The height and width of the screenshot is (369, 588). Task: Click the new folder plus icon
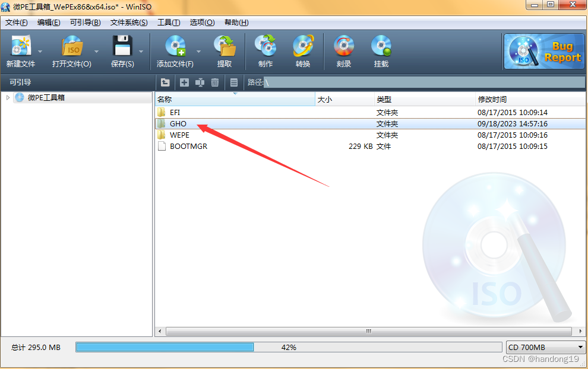(184, 82)
